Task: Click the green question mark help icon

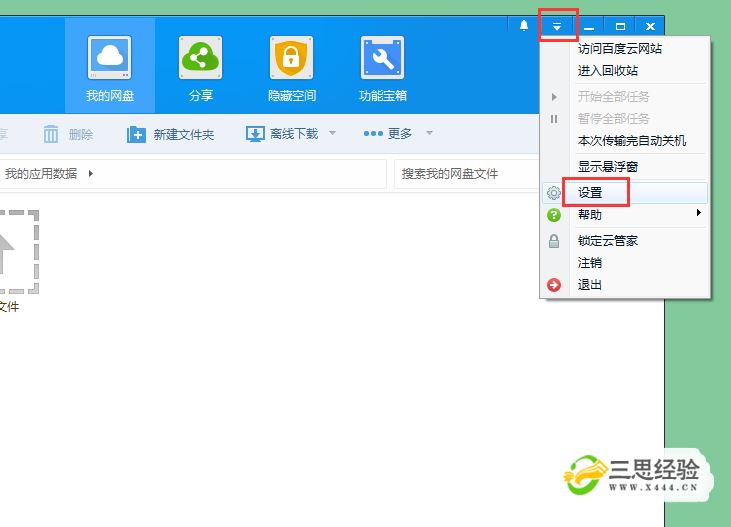Action: click(554, 215)
